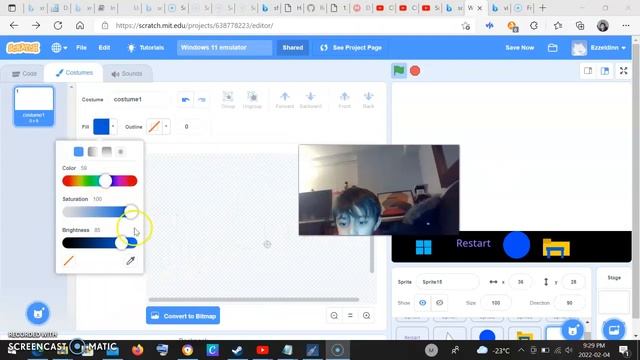Switch to small stage layout
Screen dimensions: 640x360
click(588, 71)
